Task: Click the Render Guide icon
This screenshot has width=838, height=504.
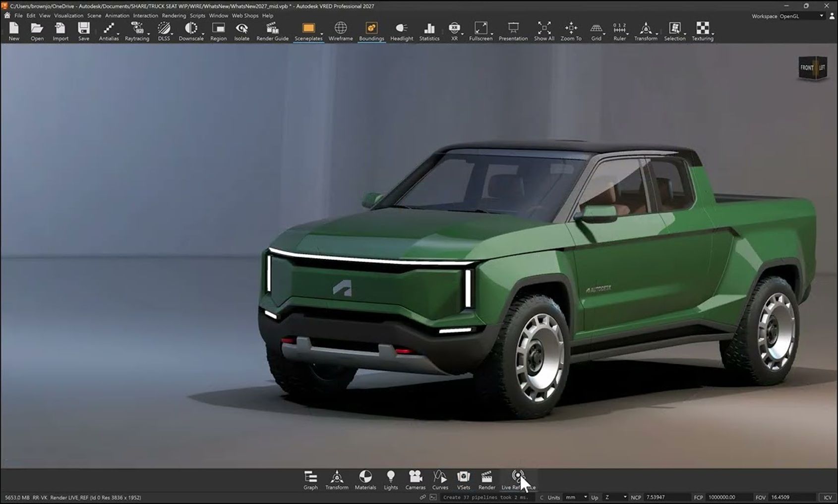Action: pos(272,31)
